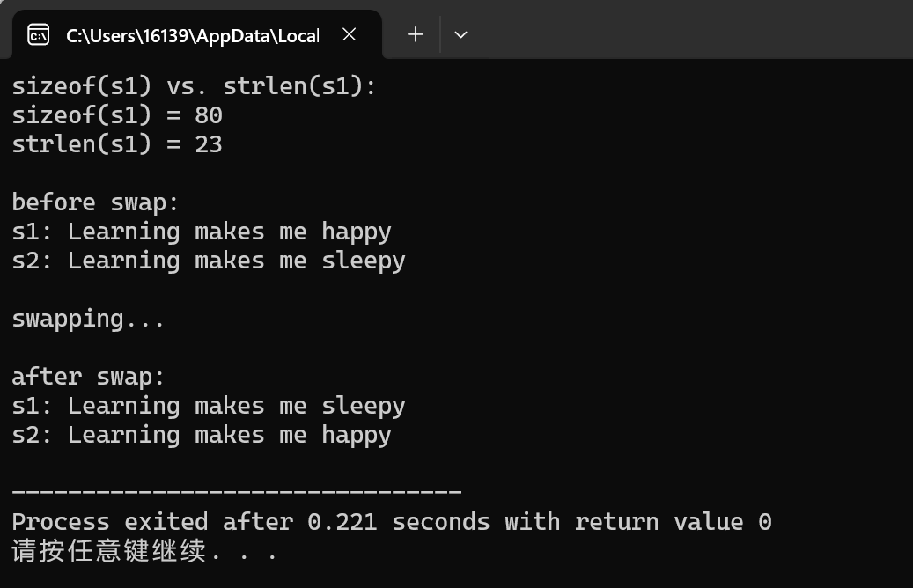Click the "s2: Learning makes me sleepy" line
Viewport: 913px width, 588px height.
click(208, 261)
